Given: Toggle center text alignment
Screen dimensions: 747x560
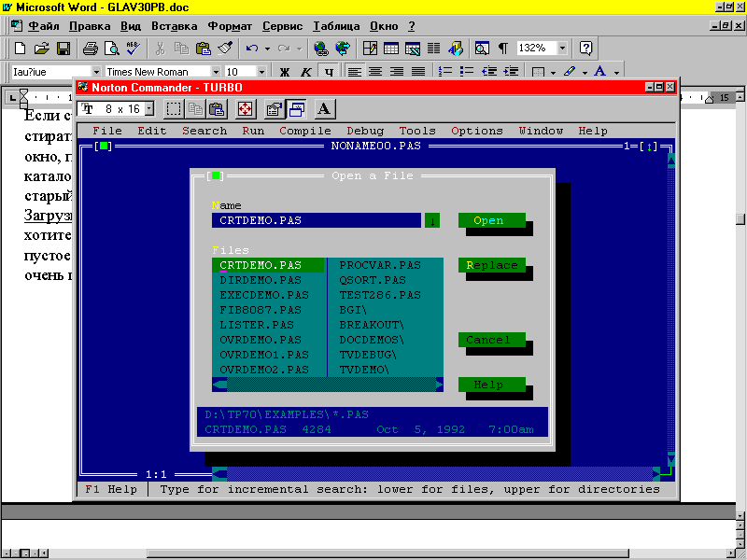Looking at the screenshot, I should [375, 72].
